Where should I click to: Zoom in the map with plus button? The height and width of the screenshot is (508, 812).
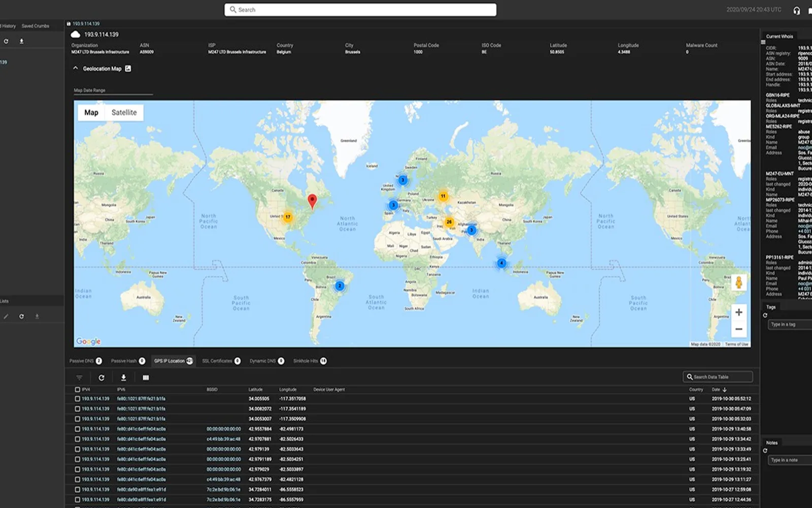(739, 312)
